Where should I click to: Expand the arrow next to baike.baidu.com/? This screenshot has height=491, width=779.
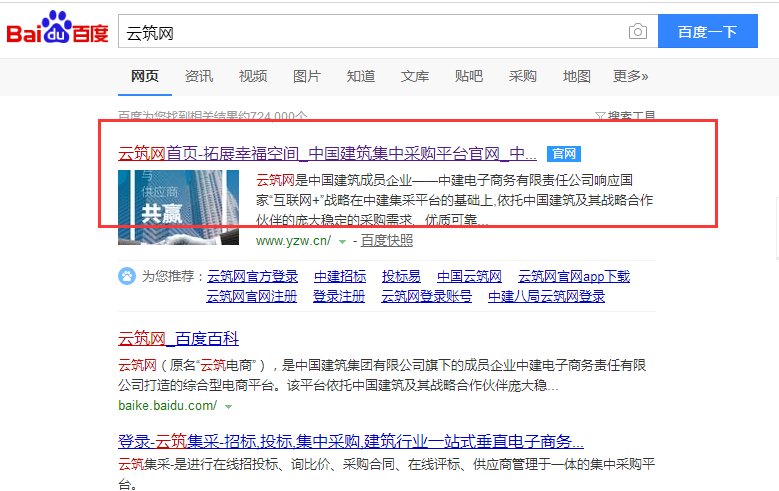[x=229, y=407]
